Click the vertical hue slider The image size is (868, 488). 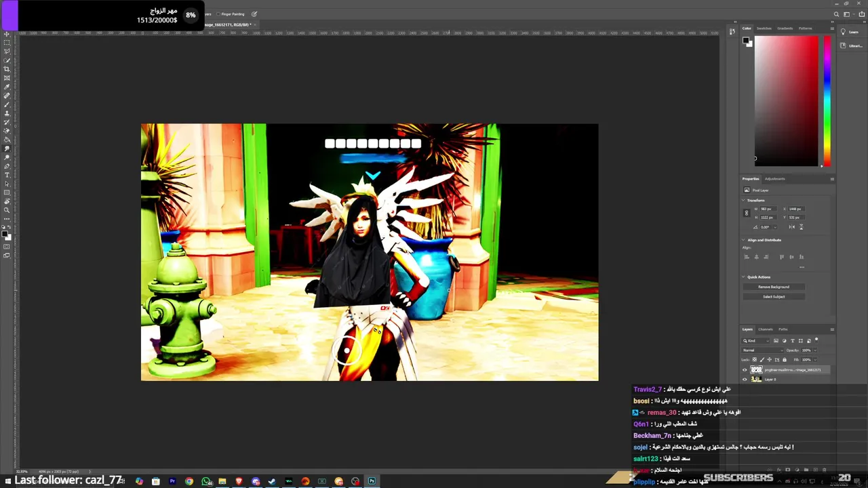click(827, 100)
